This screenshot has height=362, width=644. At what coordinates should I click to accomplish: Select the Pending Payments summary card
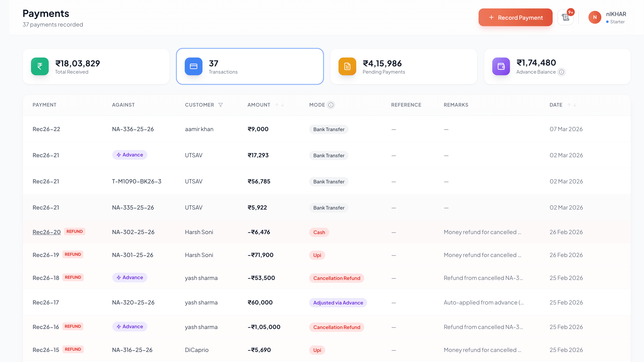(404, 66)
